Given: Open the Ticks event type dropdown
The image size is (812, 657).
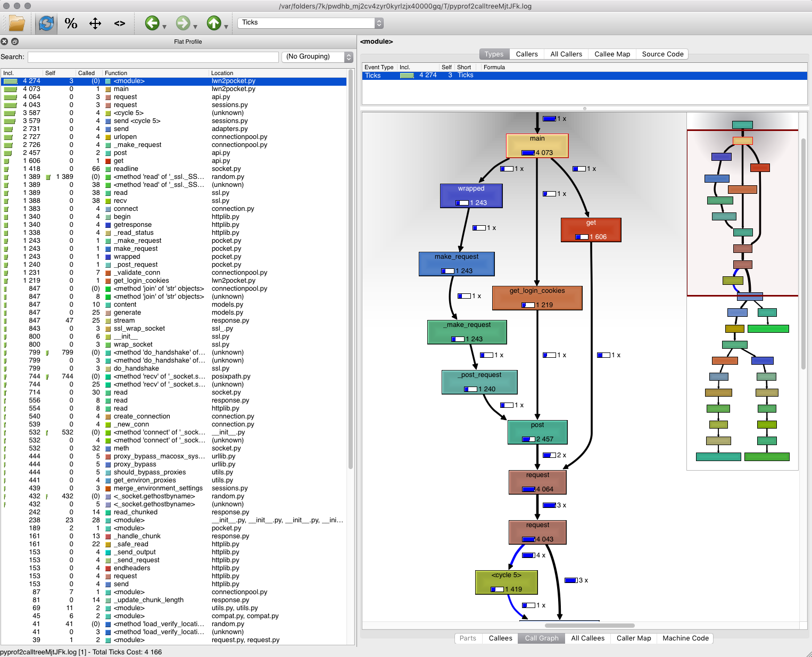Looking at the screenshot, I should 310,23.
